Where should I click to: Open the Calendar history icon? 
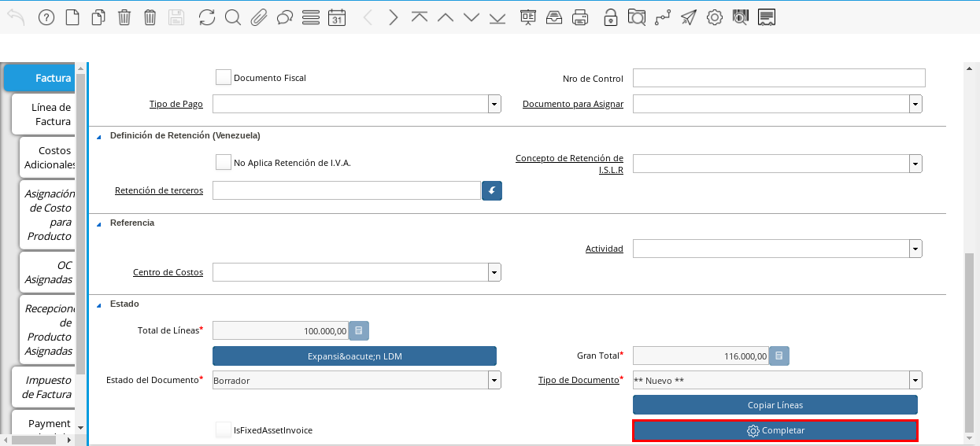pyautogui.click(x=336, y=17)
